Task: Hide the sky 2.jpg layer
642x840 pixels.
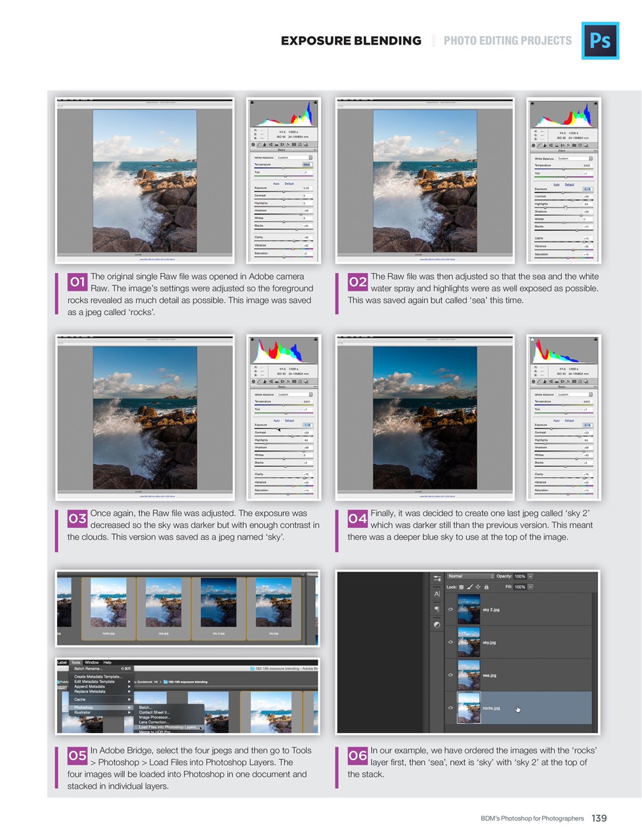Action: pyautogui.click(x=449, y=609)
